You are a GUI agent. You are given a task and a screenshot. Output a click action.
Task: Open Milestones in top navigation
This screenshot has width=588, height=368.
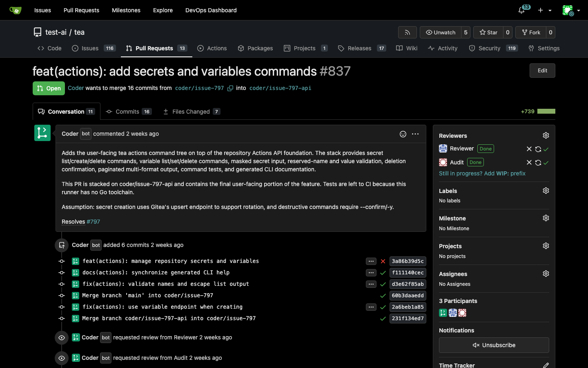click(x=126, y=10)
